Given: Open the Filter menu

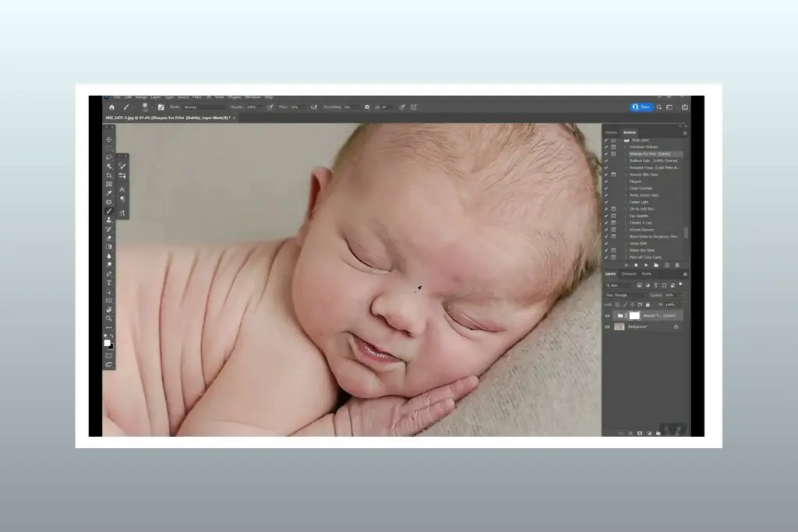Looking at the screenshot, I should tap(196, 97).
